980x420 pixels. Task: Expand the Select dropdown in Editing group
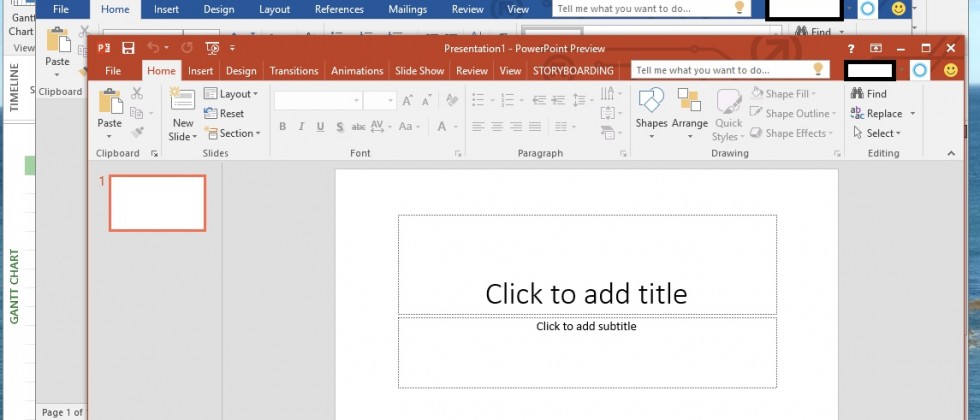[x=877, y=133]
